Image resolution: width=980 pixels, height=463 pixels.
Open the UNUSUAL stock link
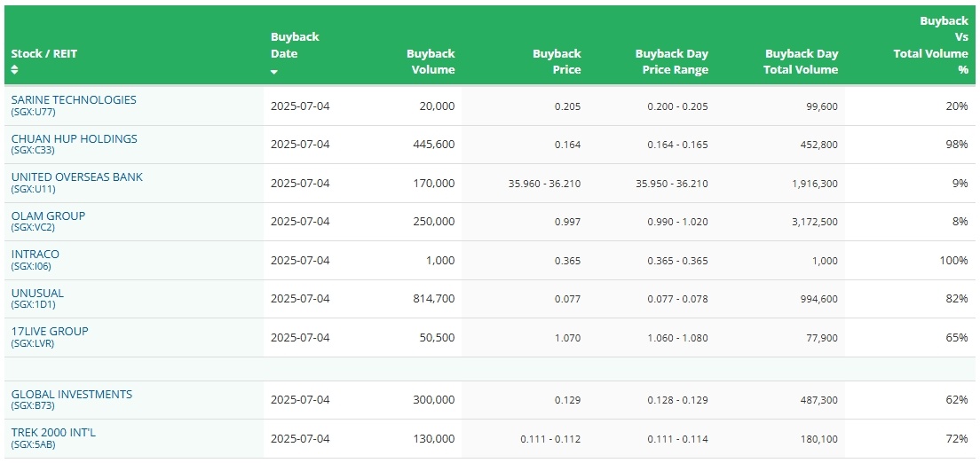37,293
